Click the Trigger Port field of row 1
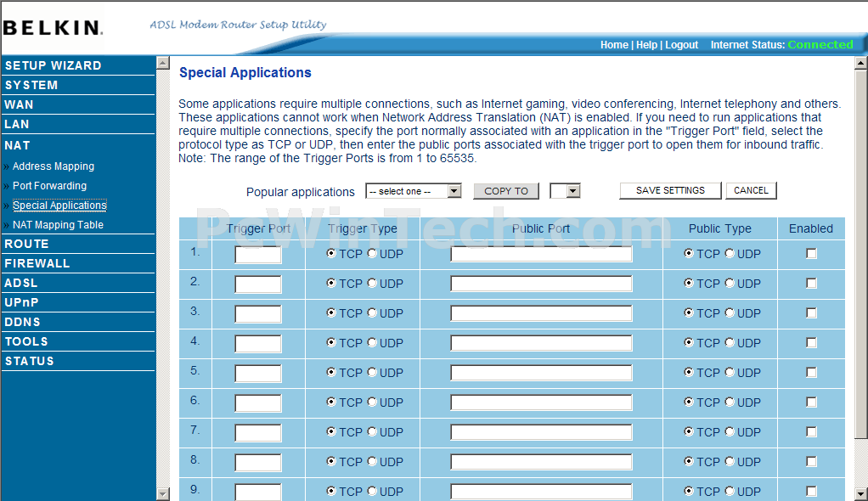 point(258,255)
